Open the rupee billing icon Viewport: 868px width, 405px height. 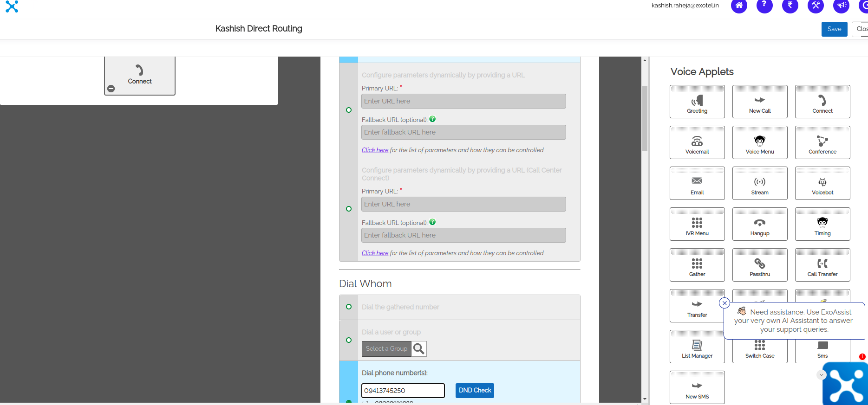[790, 6]
